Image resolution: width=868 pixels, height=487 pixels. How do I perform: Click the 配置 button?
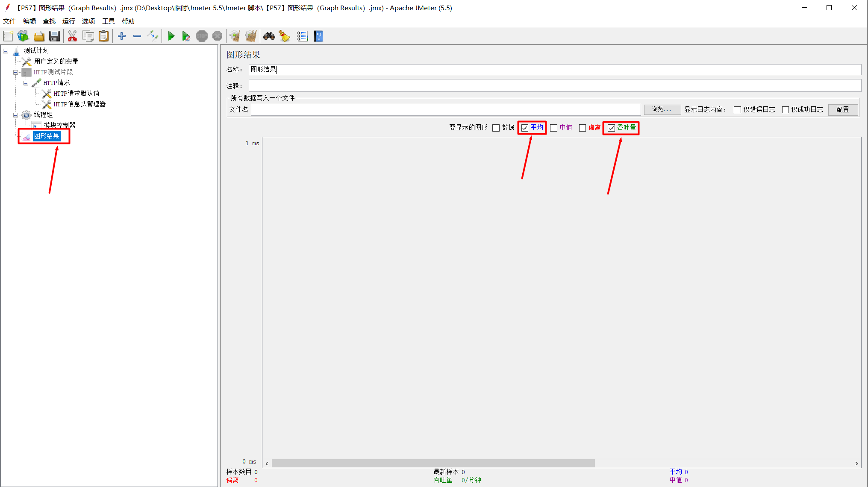842,110
